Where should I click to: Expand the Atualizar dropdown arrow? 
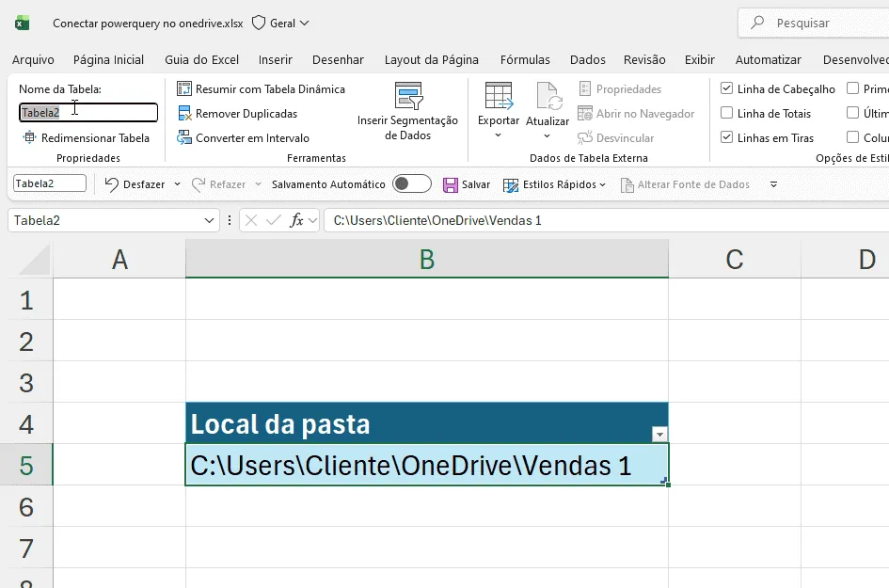[x=548, y=135]
